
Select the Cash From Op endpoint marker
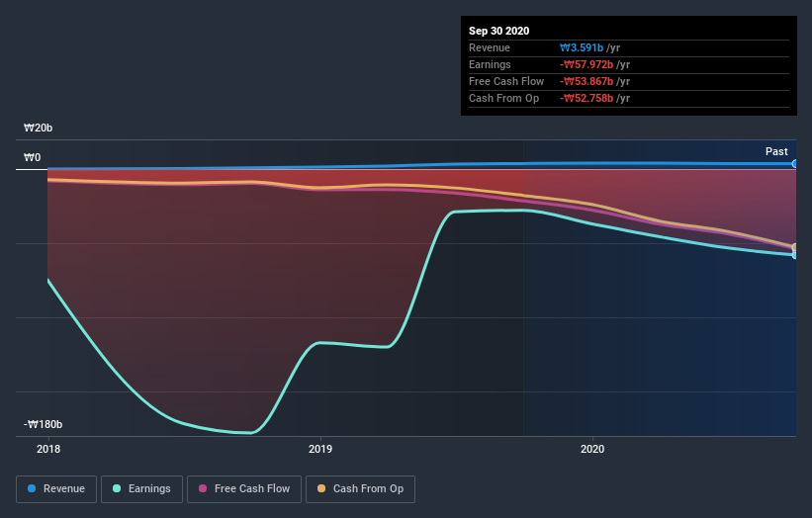(795, 247)
